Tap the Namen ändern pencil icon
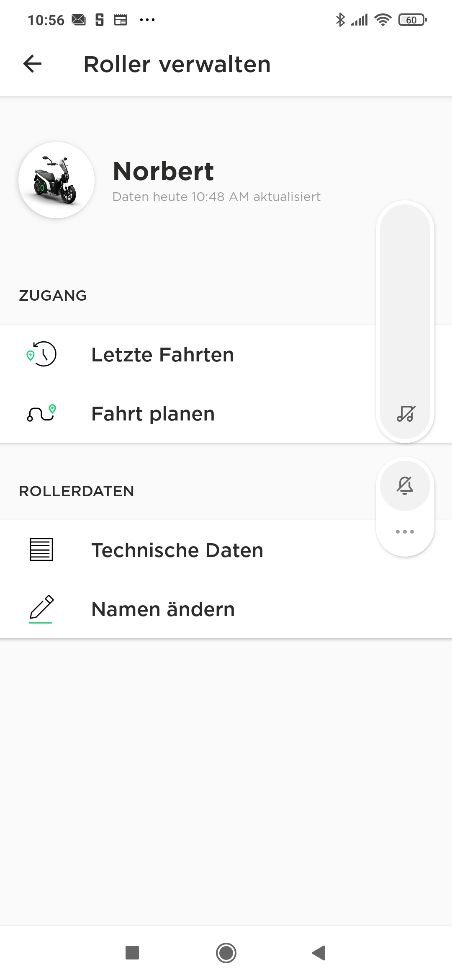This screenshot has width=452, height=980. (41, 609)
